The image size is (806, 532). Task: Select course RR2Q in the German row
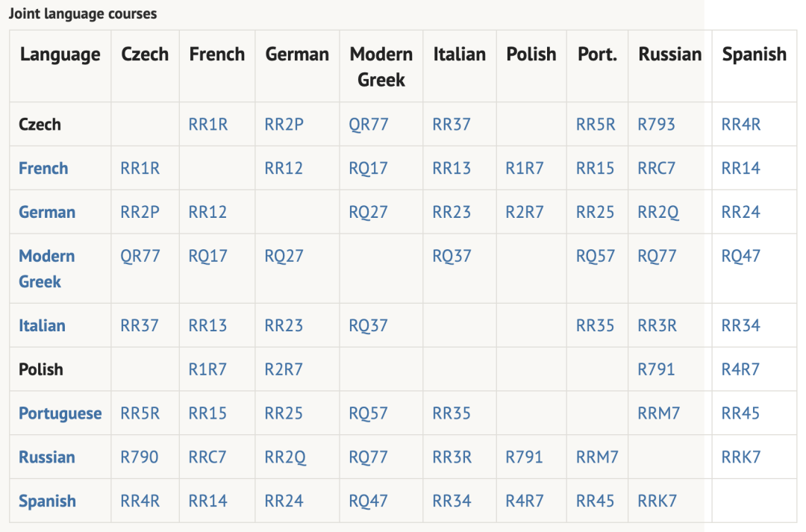click(x=658, y=212)
